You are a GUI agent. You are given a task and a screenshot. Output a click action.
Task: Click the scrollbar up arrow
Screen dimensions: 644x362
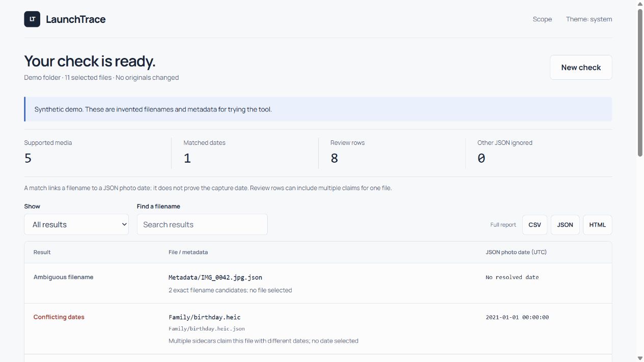click(x=640, y=4)
